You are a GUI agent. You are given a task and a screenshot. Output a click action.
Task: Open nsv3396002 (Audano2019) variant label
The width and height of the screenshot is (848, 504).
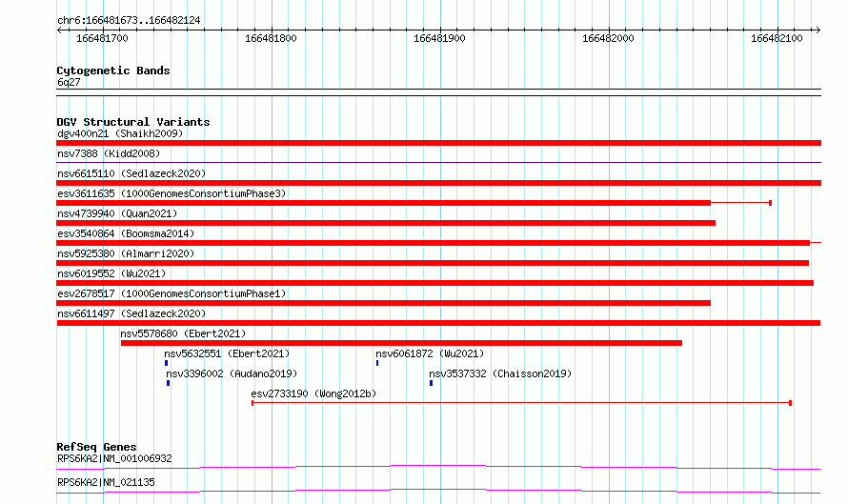tap(232, 373)
